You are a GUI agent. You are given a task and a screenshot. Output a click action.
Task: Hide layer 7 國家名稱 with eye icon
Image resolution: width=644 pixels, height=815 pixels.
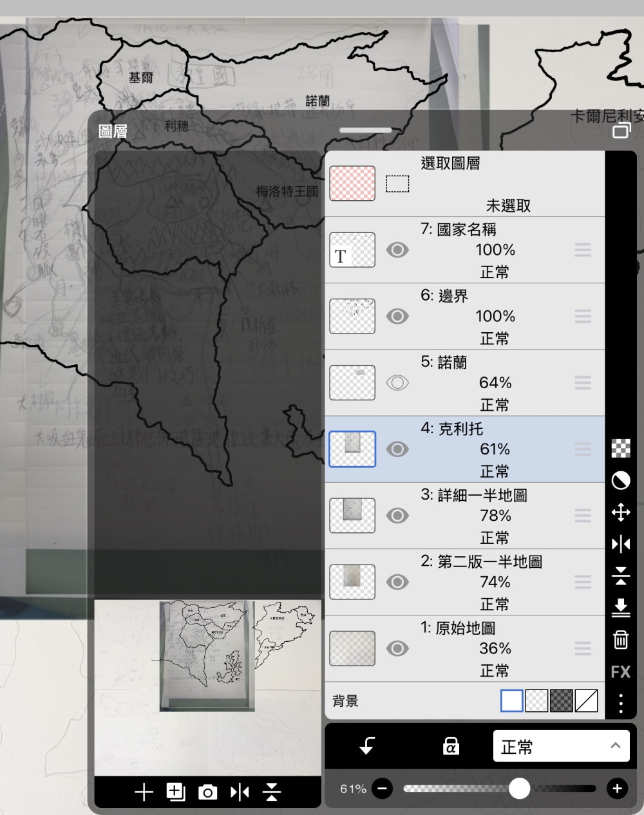point(397,250)
